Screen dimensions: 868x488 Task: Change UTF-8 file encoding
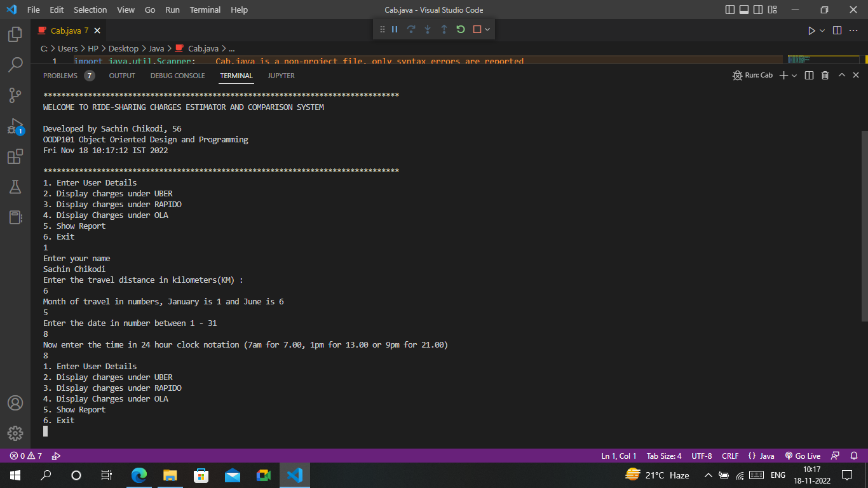(702, 456)
